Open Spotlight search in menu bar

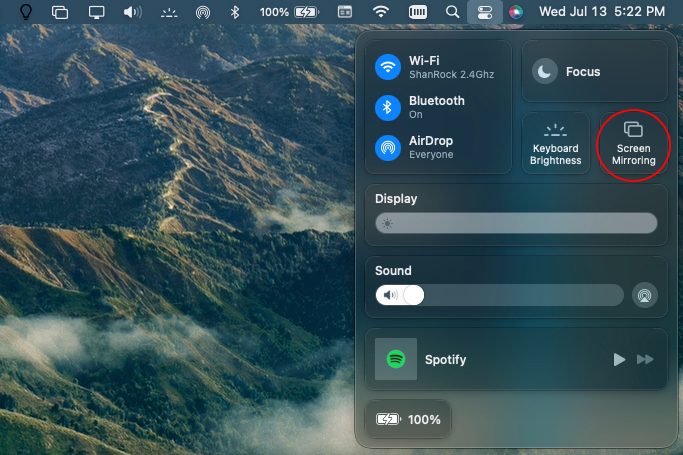click(x=453, y=12)
